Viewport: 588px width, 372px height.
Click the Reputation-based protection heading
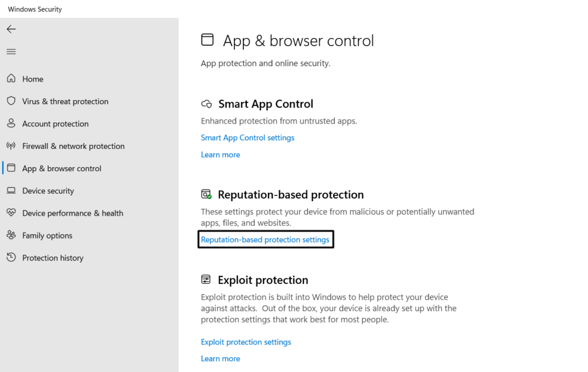click(291, 195)
